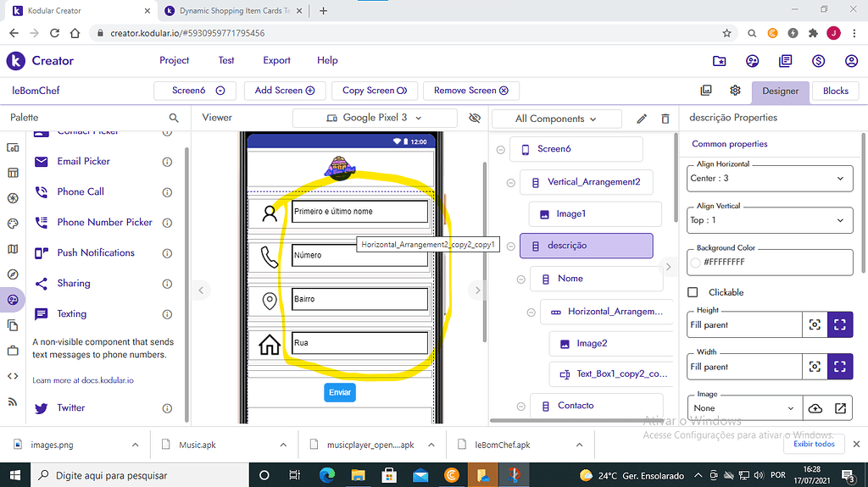Collapse the Nome tree node
Viewport: 868px width, 487px height.
pos(521,279)
